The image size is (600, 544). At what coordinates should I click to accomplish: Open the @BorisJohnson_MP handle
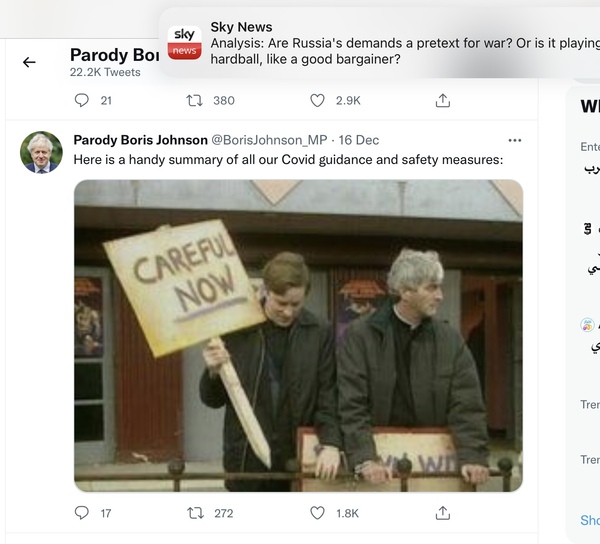tap(269, 140)
